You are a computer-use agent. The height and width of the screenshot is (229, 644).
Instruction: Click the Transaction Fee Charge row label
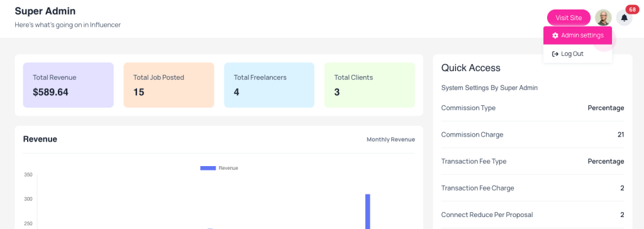tap(478, 188)
